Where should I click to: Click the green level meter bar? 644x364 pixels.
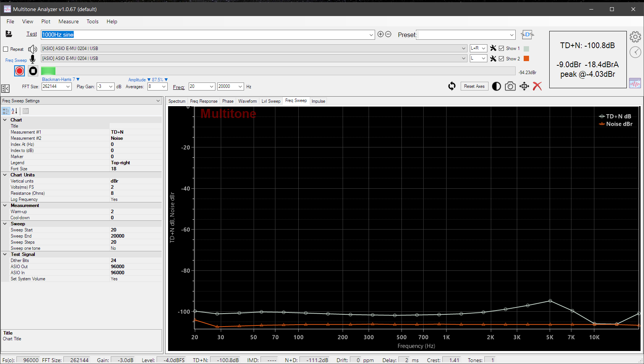pos(48,71)
